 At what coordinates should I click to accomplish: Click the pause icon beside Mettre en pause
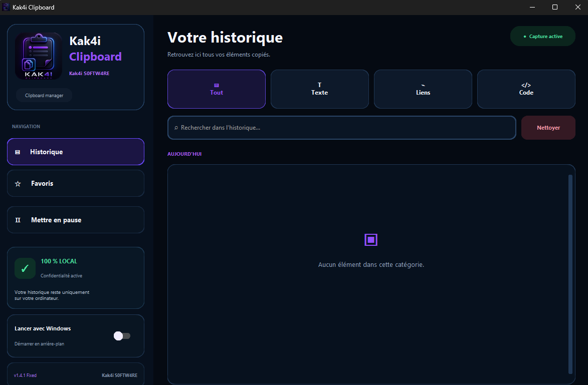pyautogui.click(x=18, y=220)
